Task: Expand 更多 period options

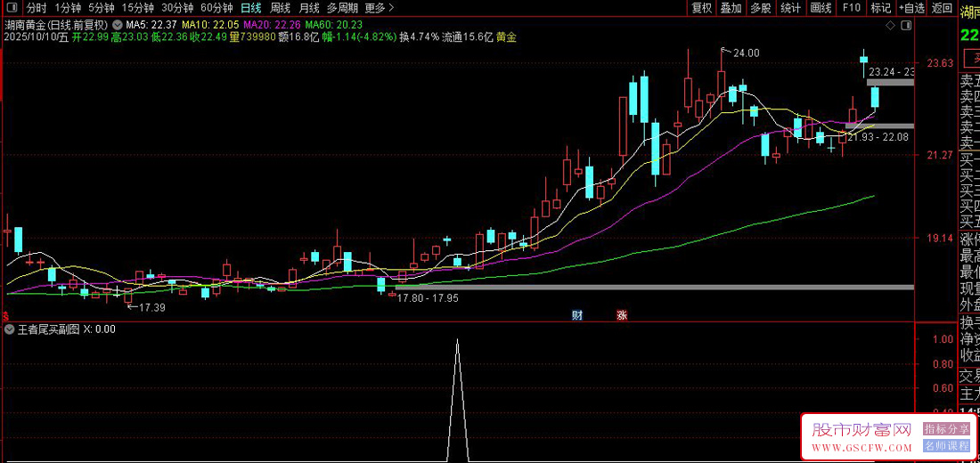Action: point(379,8)
